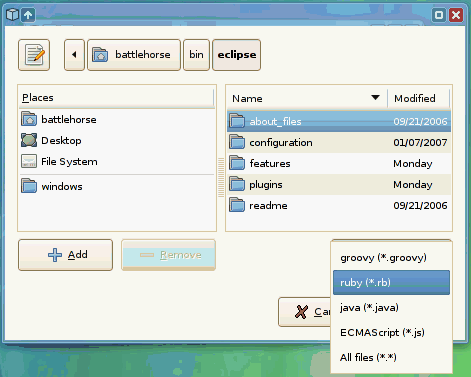The height and width of the screenshot is (377, 471).
Task: Sort by Name column header
Action: (307, 98)
